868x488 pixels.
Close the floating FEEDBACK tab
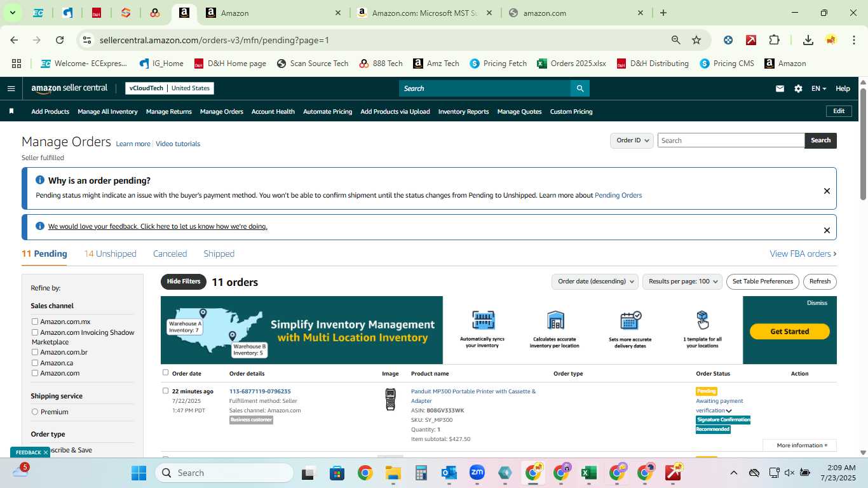coord(46,452)
